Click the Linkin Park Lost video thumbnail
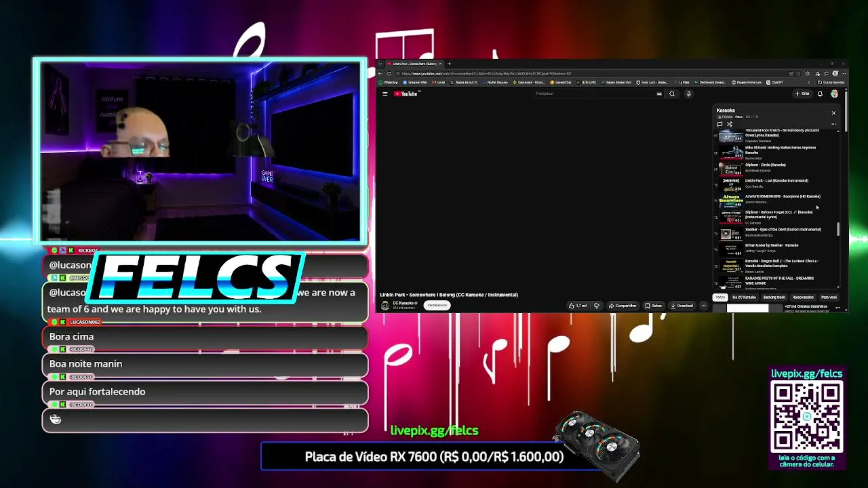Image resolution: width=868 pixels, height=488 pixels. coord(731,184)
